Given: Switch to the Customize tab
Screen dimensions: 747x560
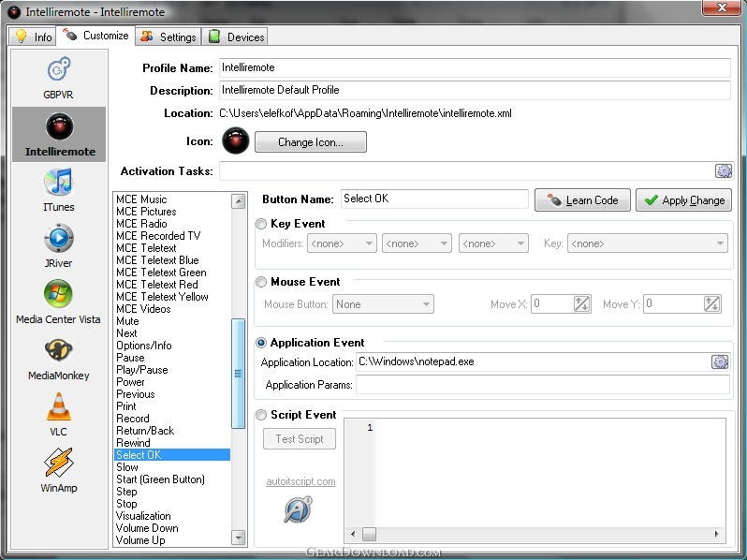Looking at the screenshot, I should tap(95, 36).
